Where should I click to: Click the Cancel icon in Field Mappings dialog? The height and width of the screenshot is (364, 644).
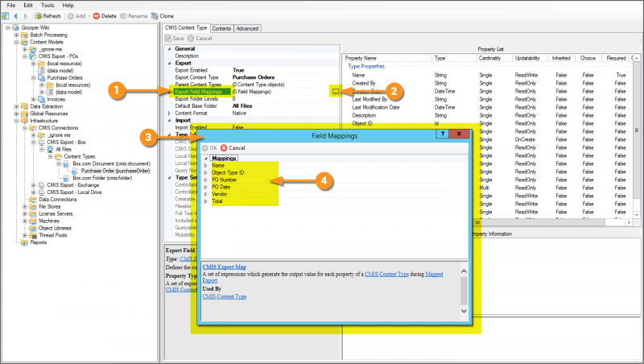[x=224, y=148]
